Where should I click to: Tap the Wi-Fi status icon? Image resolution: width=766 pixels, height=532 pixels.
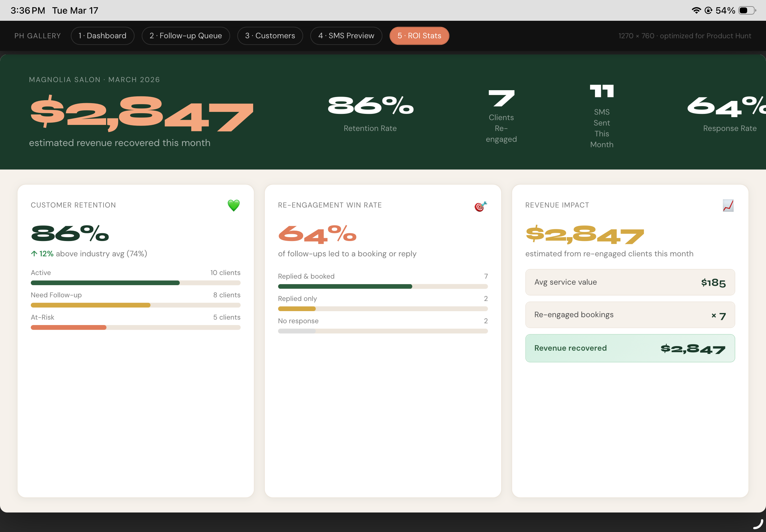point(696,10)
